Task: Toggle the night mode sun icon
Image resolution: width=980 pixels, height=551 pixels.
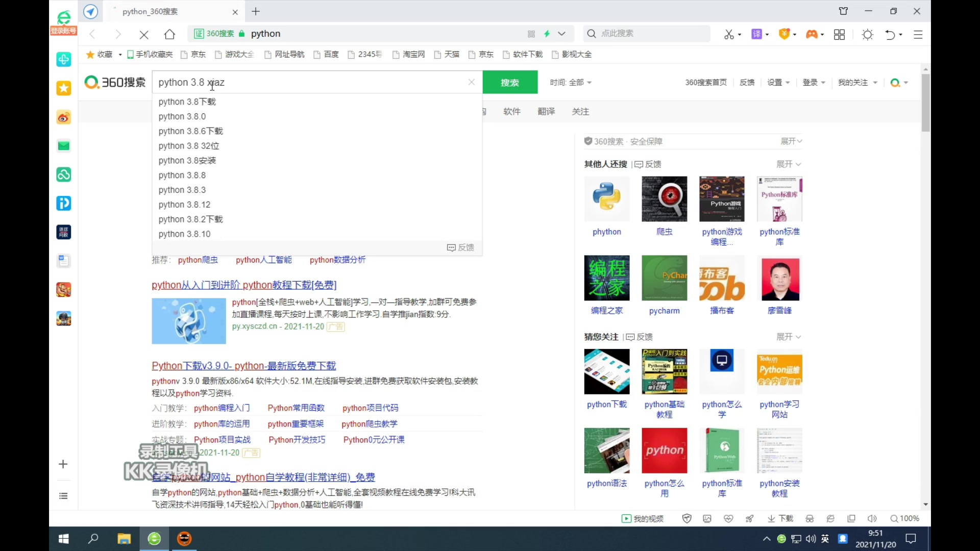Action: tap(867, 34)
